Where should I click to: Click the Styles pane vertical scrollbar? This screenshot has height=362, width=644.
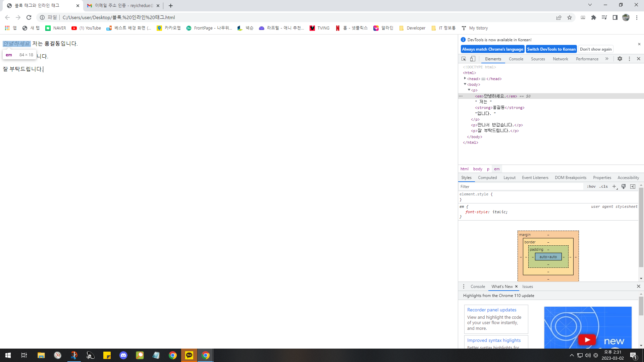point(641,228)
